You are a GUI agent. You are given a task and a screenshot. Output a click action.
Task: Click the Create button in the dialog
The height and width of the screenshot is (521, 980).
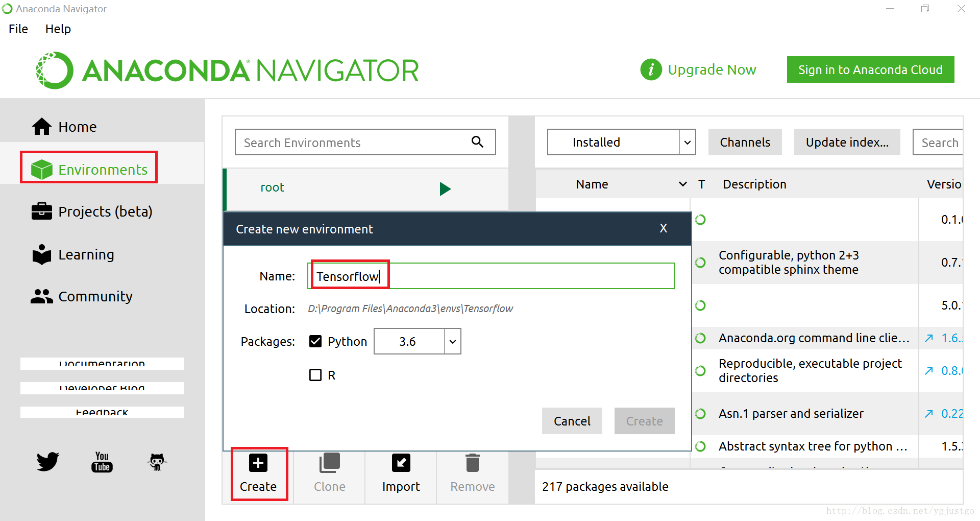point(645,421)
